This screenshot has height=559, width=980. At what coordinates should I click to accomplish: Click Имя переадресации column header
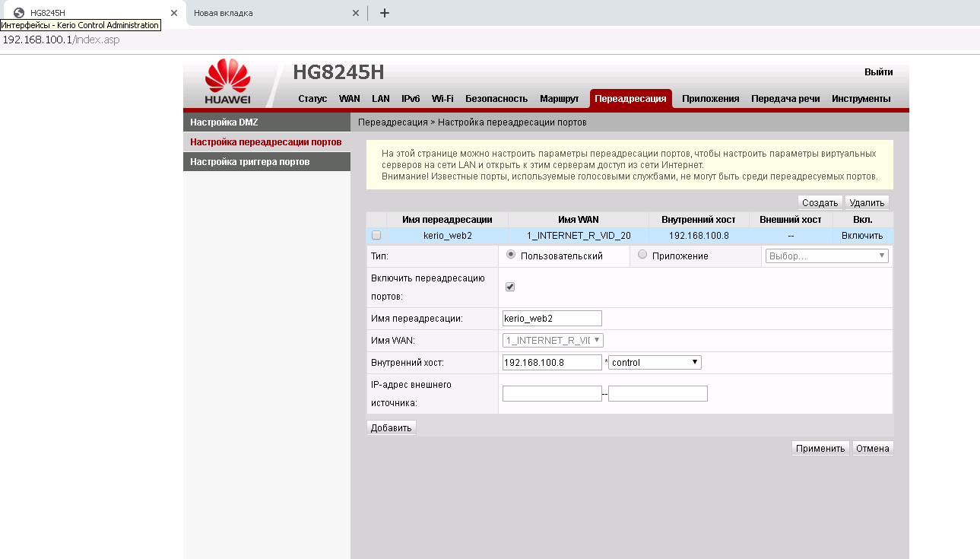[x=447, y=220]
